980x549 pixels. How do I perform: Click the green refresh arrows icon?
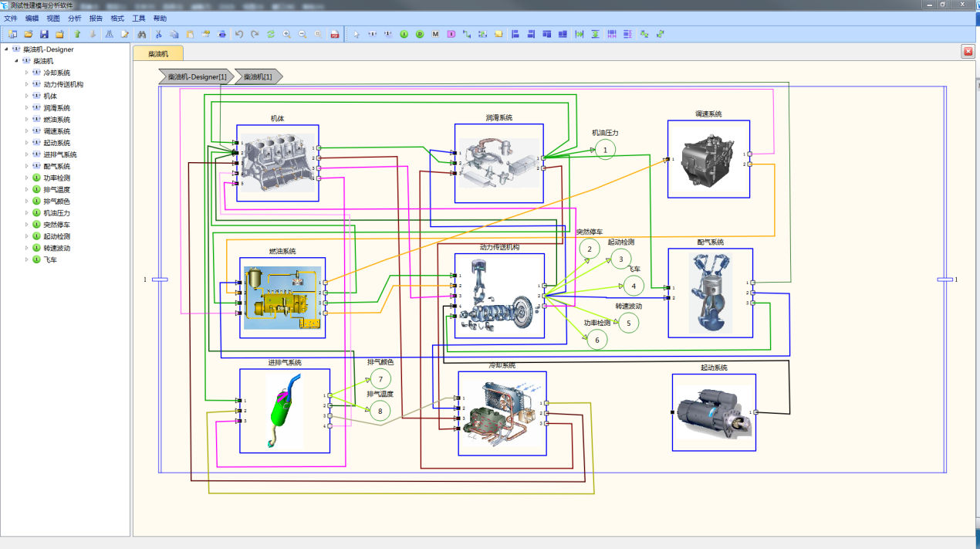tap(271, 34)
